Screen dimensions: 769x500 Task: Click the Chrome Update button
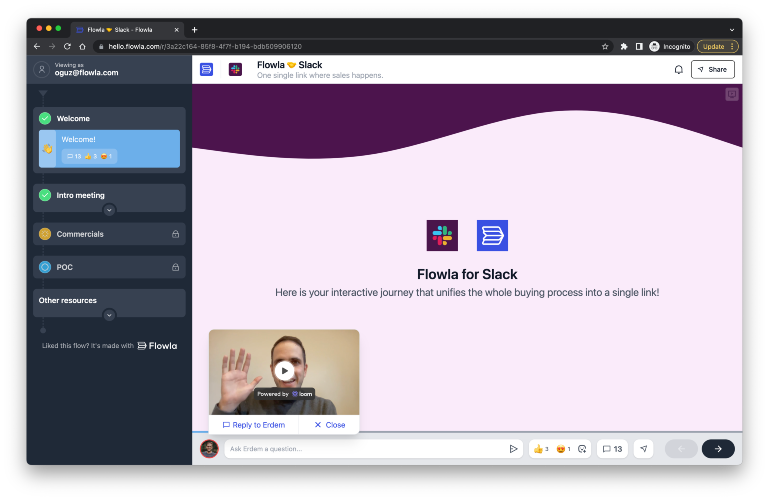(718, 47)
